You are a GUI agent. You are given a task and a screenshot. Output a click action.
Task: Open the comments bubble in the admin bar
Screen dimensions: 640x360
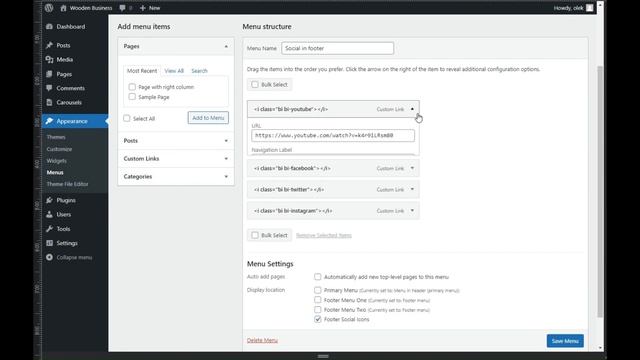pos(125,8)
